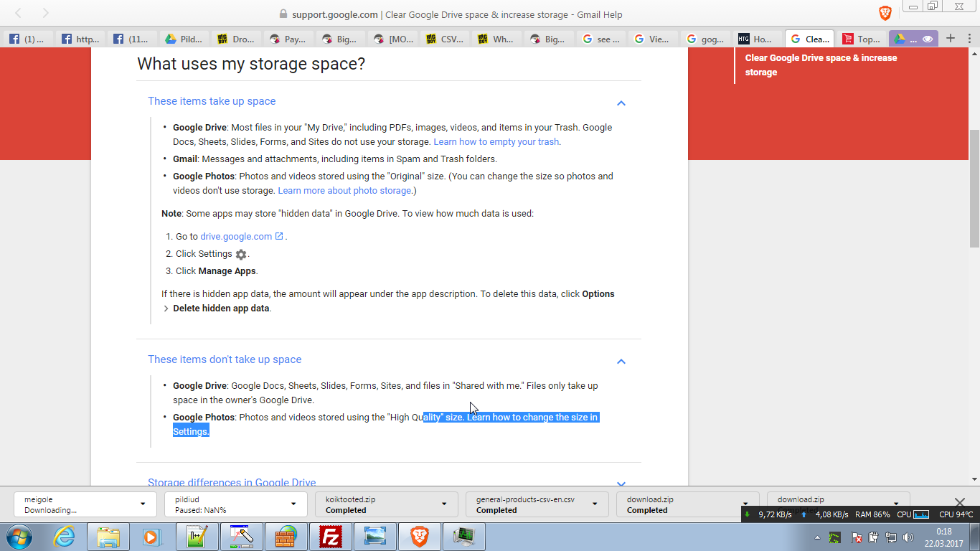The width and height of the screenshot is (980, 551).
Task: Open the landscape picture taskbar app
Action: click(375, 537)
